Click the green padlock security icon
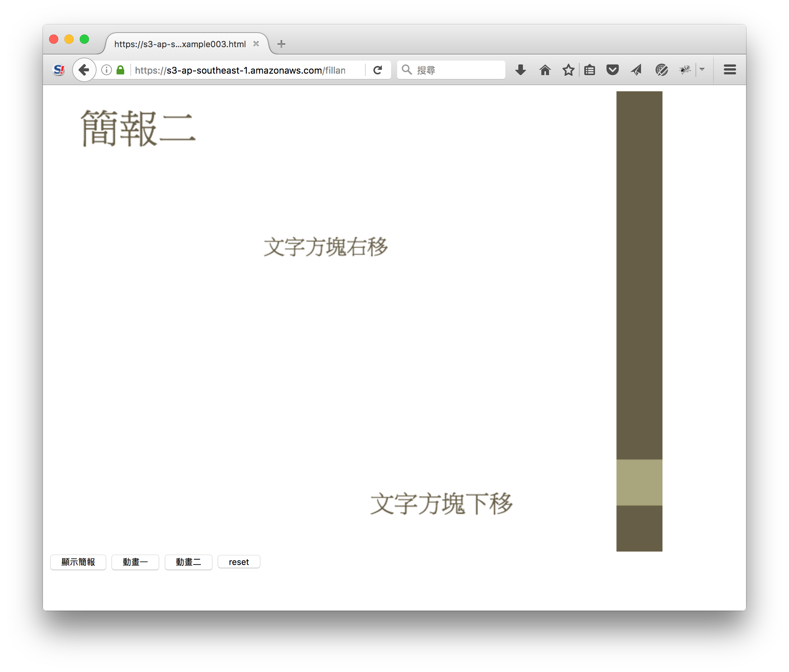 coord(120,70)
